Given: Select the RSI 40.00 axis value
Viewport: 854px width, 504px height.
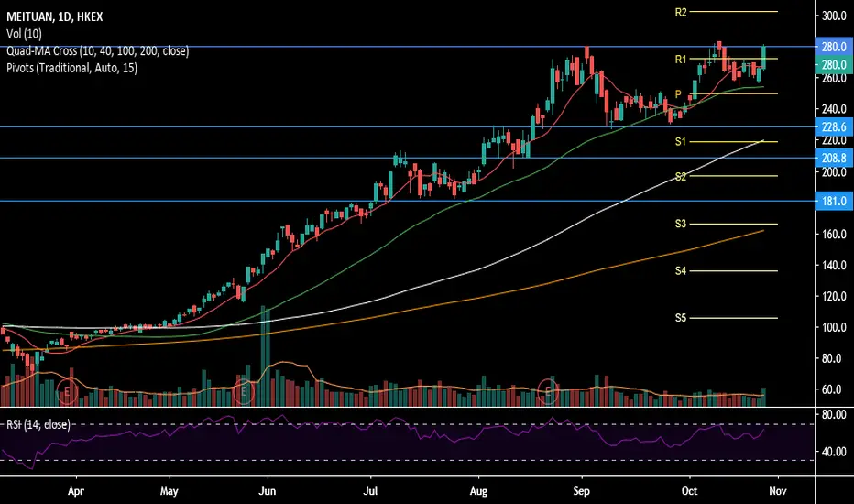Looking at the screenshot, I should tap(834, 452).
